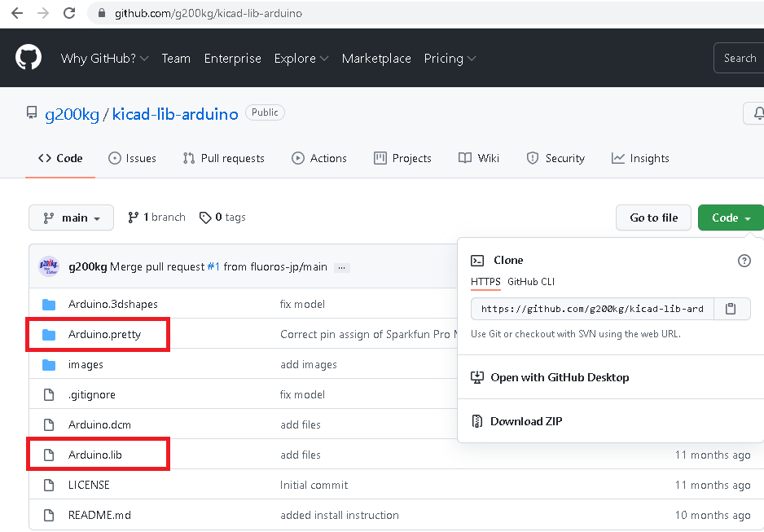This screenshot has height=532, width=764.
Task: Open the Marketplace navigation link
Action: click(x=376, y=59)
